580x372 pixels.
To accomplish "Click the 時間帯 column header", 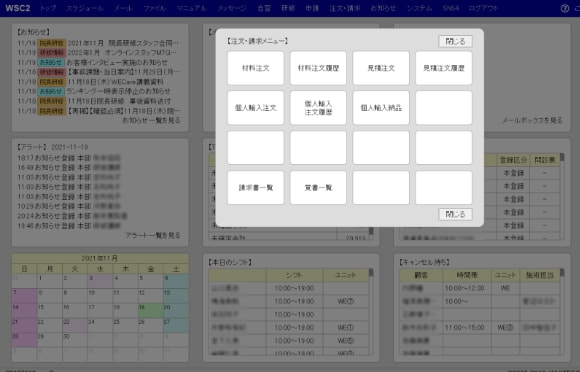I will coord(467,275).
